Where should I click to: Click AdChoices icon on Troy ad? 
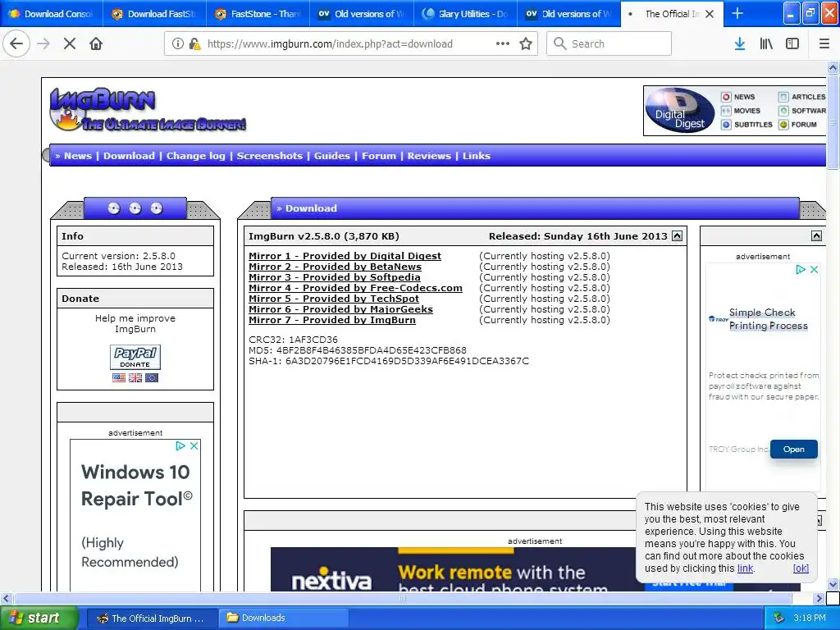pos(801,269)
